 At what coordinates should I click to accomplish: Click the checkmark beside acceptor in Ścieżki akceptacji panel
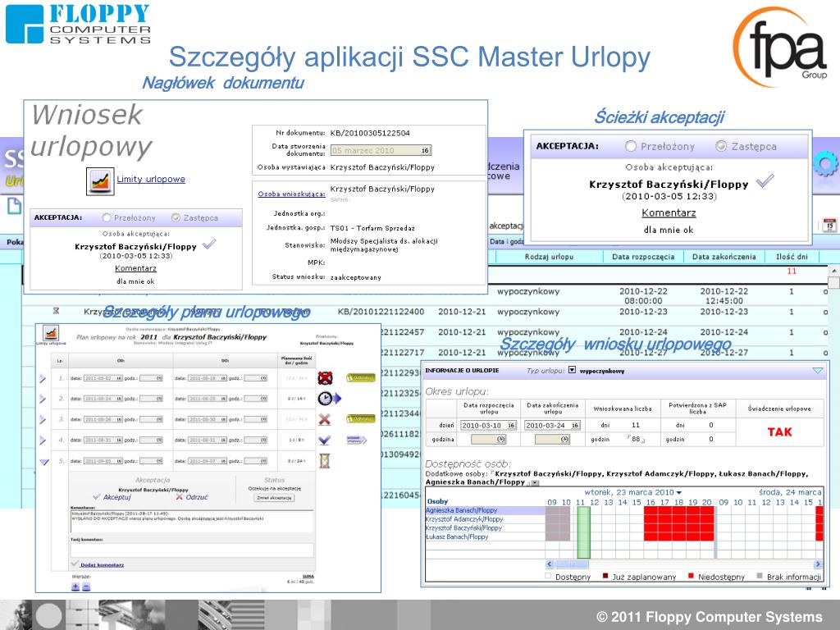(x=765, y=181)
